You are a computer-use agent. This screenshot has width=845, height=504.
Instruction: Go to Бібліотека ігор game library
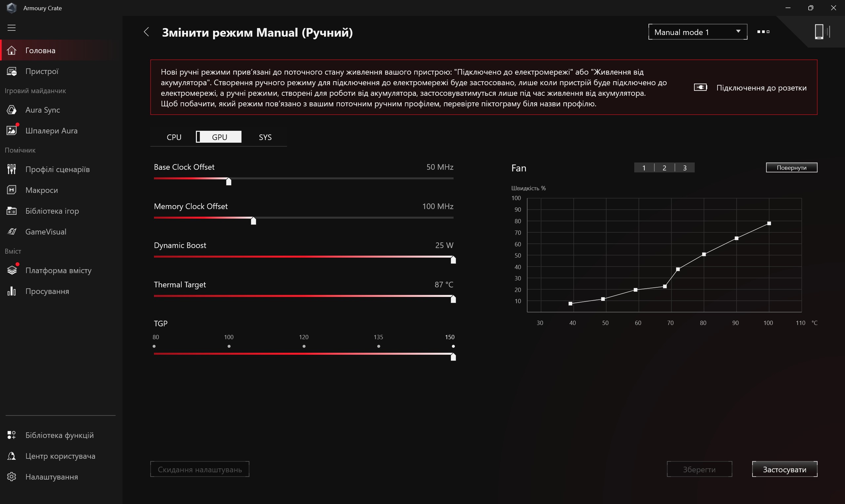coord(52,211)
